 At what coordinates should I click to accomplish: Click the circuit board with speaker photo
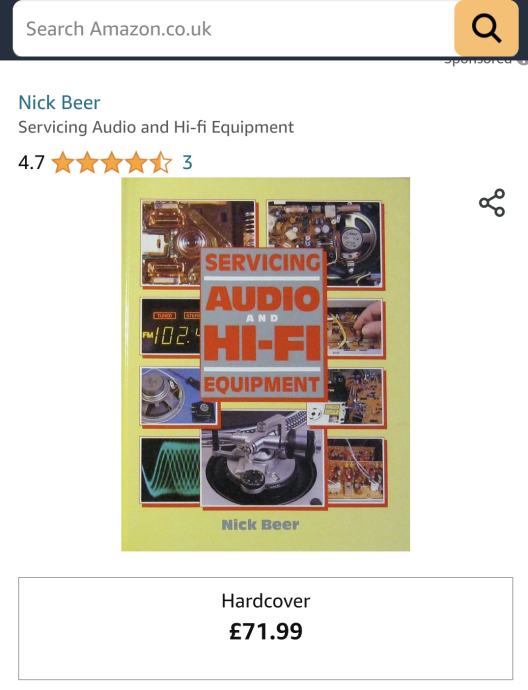pos(324,243)
